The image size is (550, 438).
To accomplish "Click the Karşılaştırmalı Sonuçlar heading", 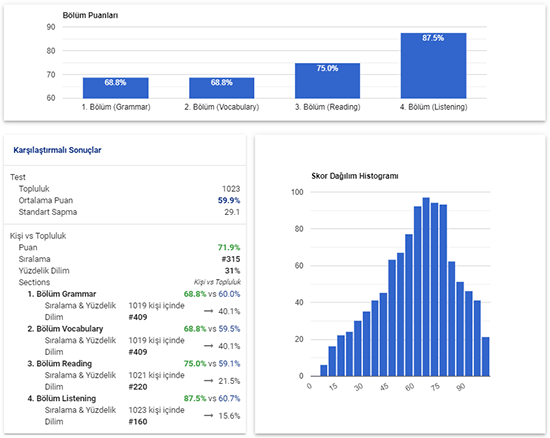I will pyautogui.click(x=57, y=150).
